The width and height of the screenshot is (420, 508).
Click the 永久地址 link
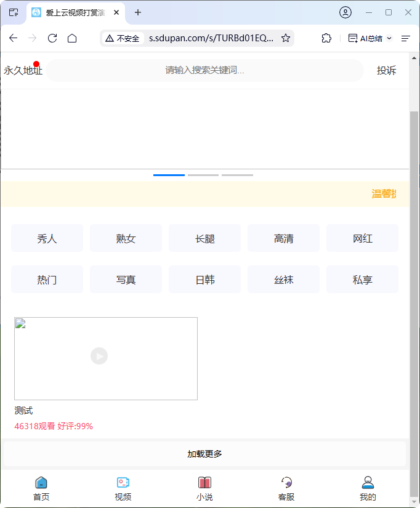(x=23, y=70)
